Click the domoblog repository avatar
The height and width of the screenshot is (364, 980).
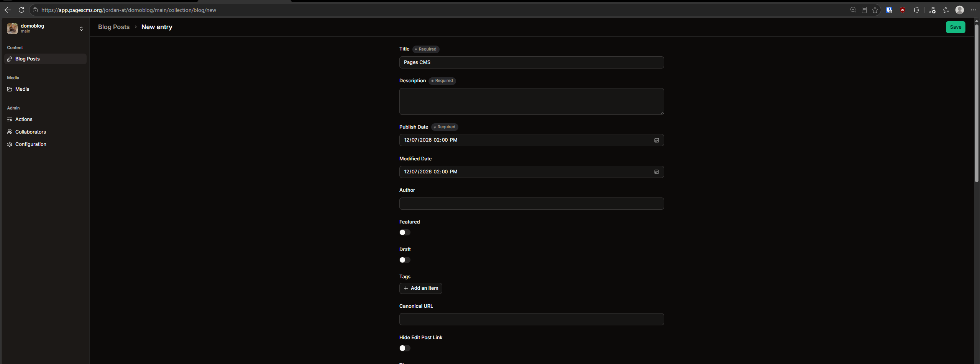tap(12, 28)
